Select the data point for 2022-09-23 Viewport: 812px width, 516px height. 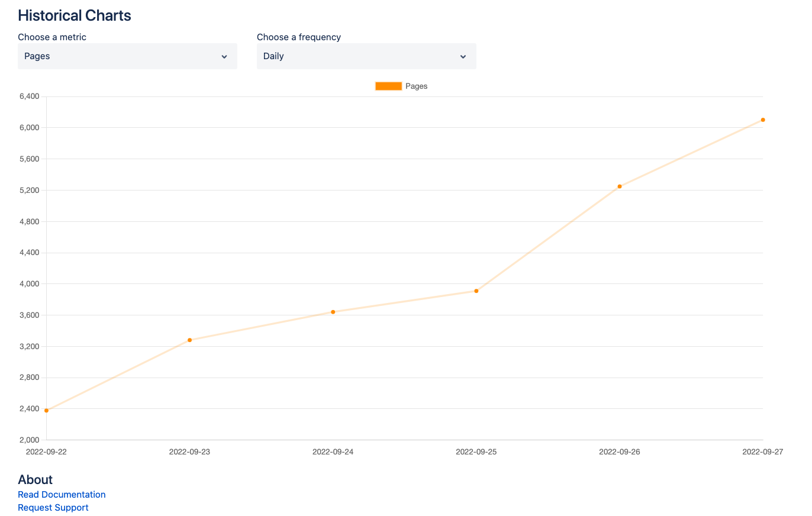click(x=190, y=340)
